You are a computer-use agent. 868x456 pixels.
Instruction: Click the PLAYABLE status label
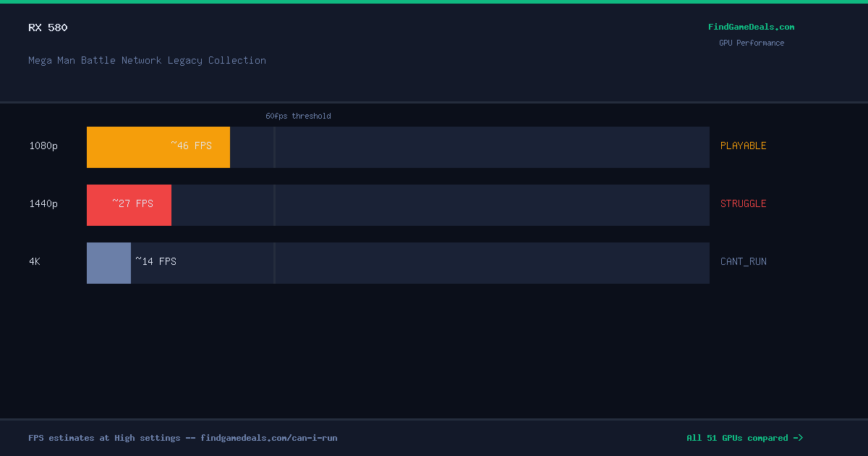(743, 145)
